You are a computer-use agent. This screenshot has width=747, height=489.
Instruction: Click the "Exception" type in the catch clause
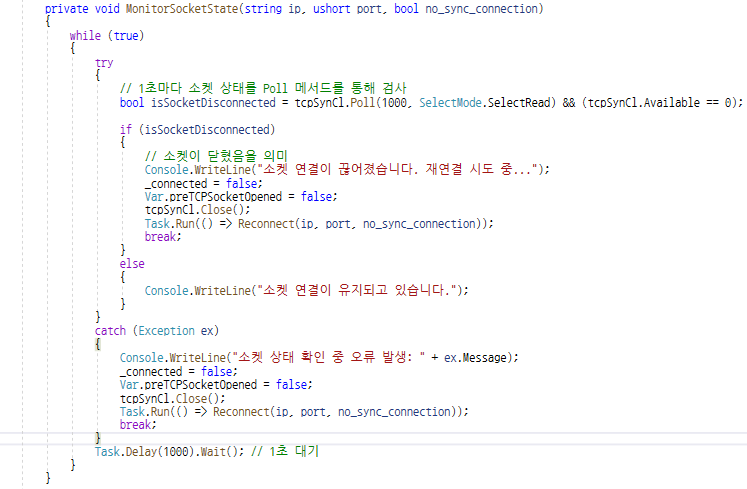pyautogui.click(x=166, y=331)
